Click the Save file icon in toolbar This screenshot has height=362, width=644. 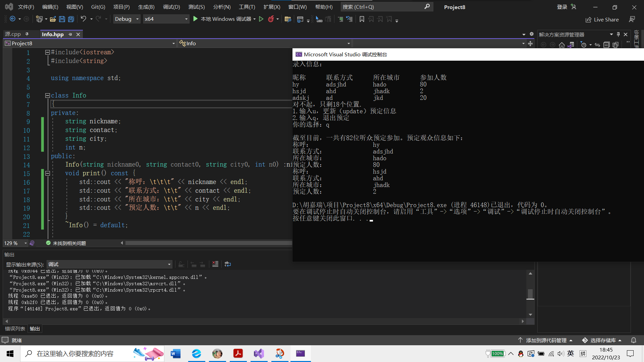pos(62,19)
